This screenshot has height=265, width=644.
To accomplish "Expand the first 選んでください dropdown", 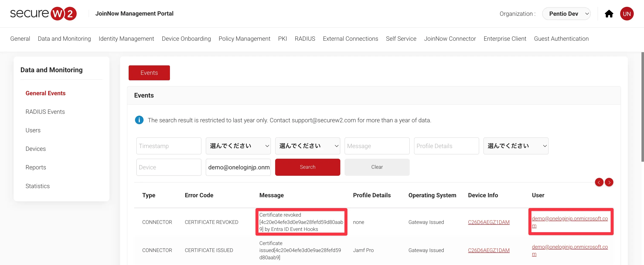I will (x=238, y=146).
